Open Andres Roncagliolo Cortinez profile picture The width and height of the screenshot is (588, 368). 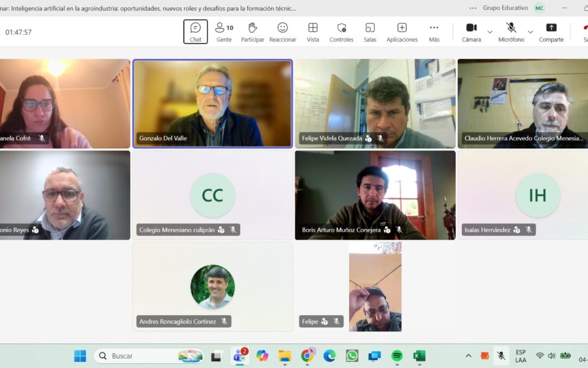click(x=213, y=287)
